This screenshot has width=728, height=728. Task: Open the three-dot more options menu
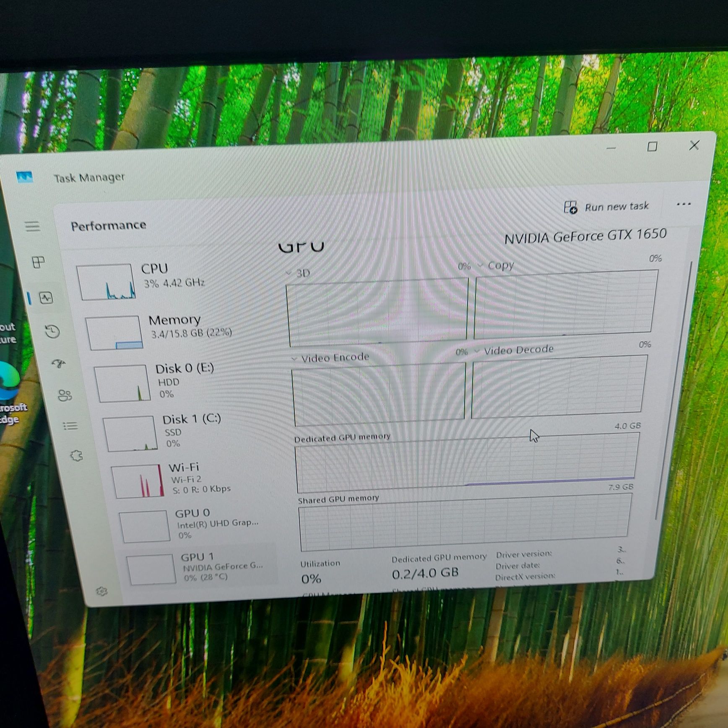[684, 204]
